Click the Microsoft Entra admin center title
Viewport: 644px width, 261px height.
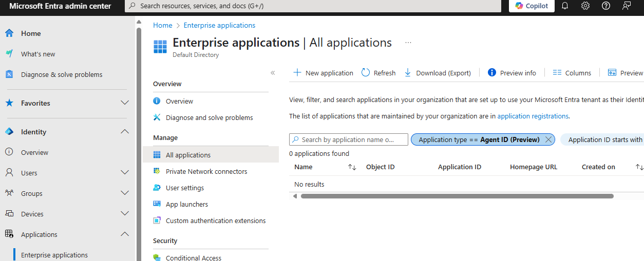tap(60, 6)
